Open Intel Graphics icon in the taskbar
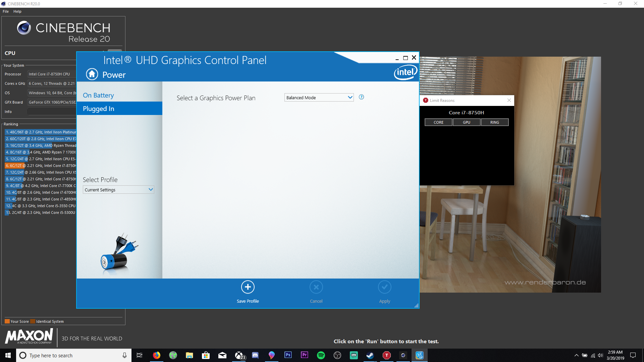This screenshot has height=362, width=644. tap(420, 355)
